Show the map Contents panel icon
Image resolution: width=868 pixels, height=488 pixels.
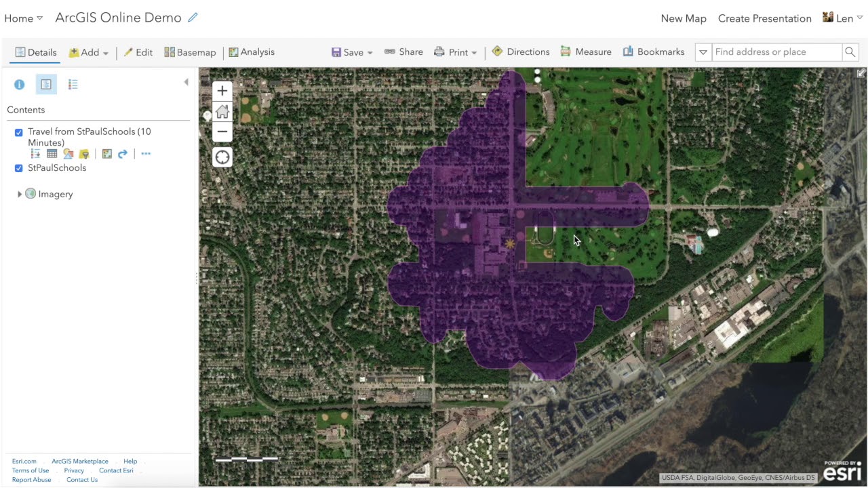(x=46, y=85)
